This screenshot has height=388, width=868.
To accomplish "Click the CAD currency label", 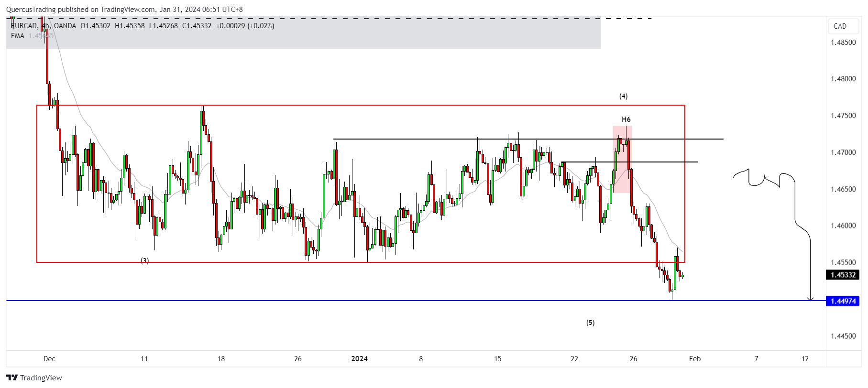I will (x=839, y=26).
